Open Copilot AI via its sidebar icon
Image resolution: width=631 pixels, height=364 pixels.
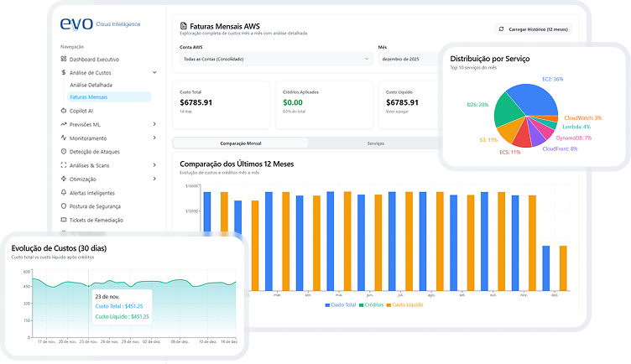tap(64, 110)
